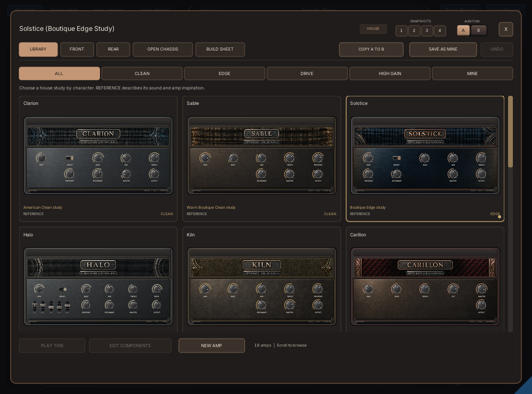Select the Halo amp thumbnail

point(98,286)
